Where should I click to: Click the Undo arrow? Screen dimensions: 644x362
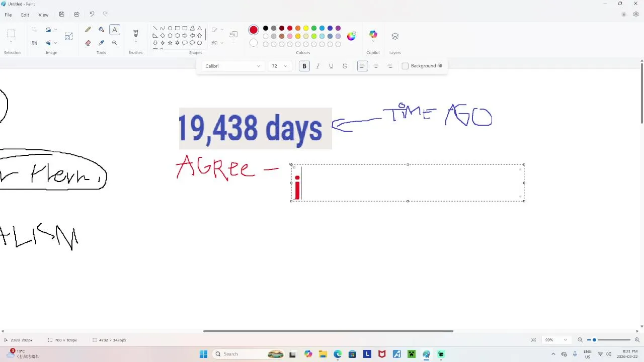pyautogui.click(x=92, y=15)
